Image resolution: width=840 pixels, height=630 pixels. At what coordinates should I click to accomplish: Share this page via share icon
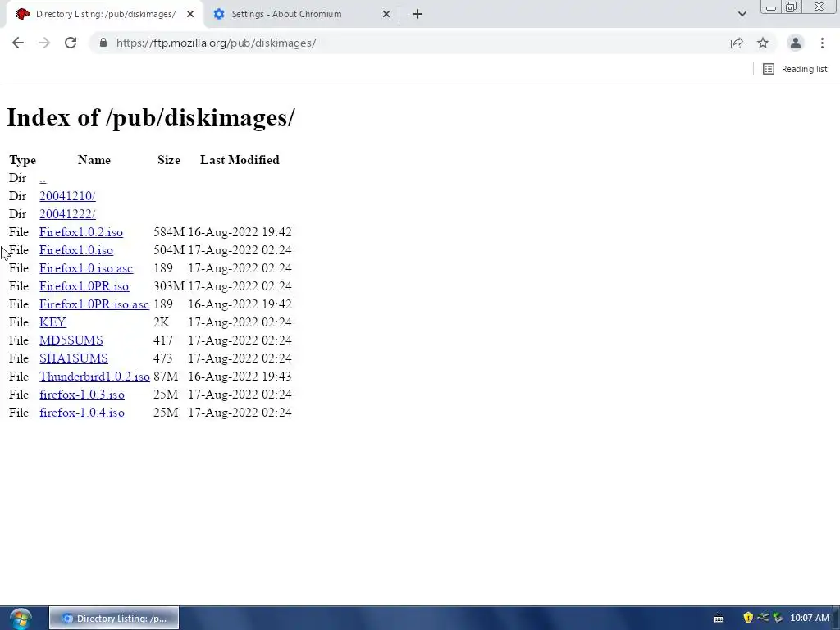coord(737,43)
